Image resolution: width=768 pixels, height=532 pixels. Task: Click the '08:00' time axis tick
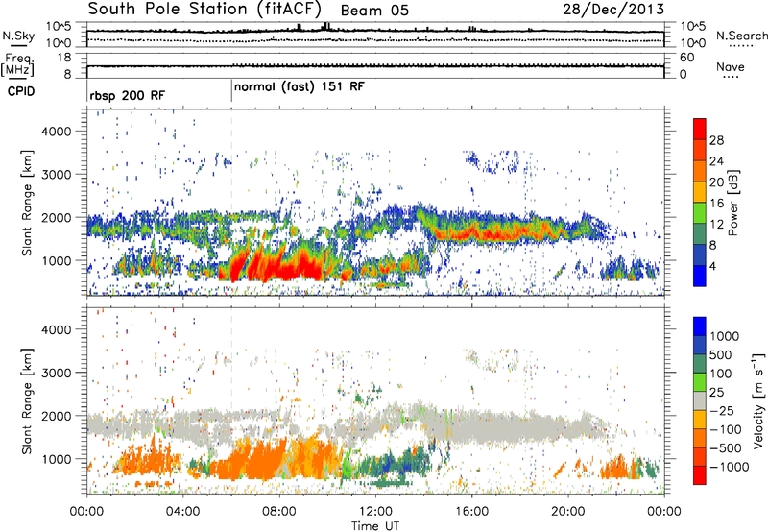coord(279,512)
